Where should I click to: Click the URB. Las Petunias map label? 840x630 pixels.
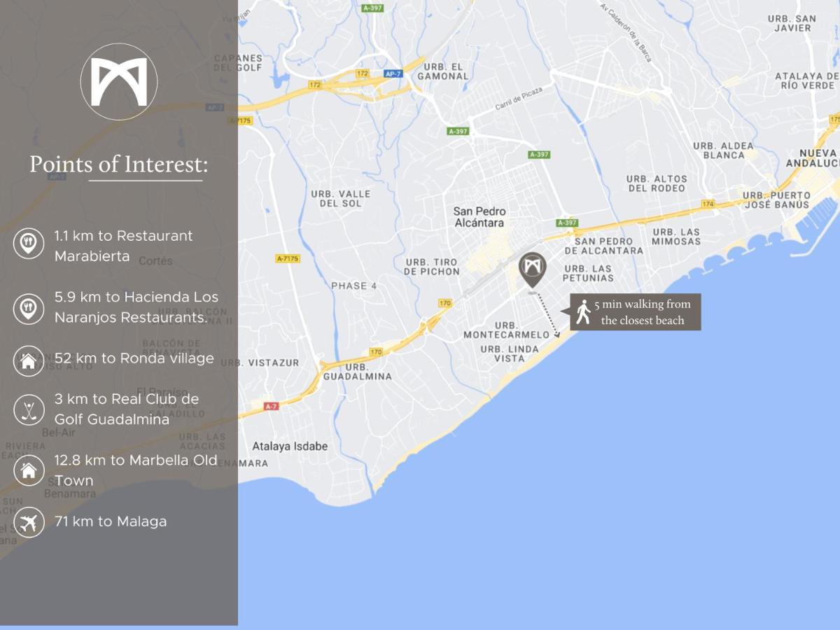click(589, 273)
